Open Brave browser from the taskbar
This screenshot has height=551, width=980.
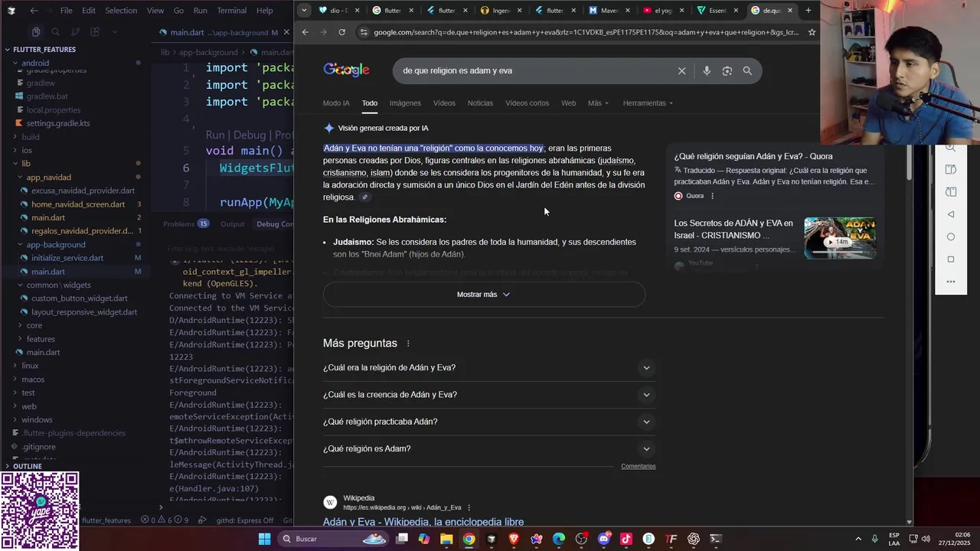point(514,539)
